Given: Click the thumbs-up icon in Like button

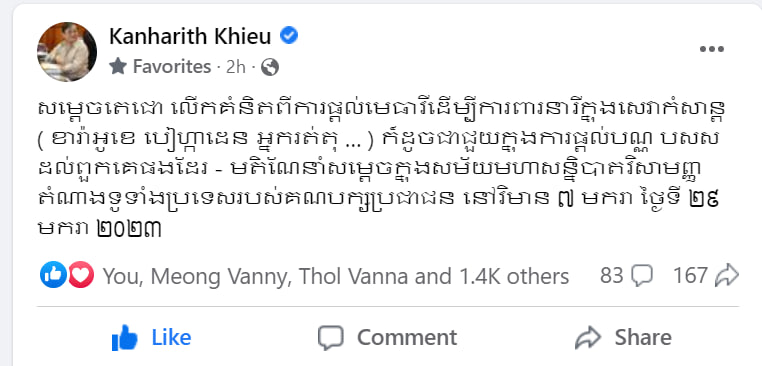Looking at the screenshot, I should point(124,337).
